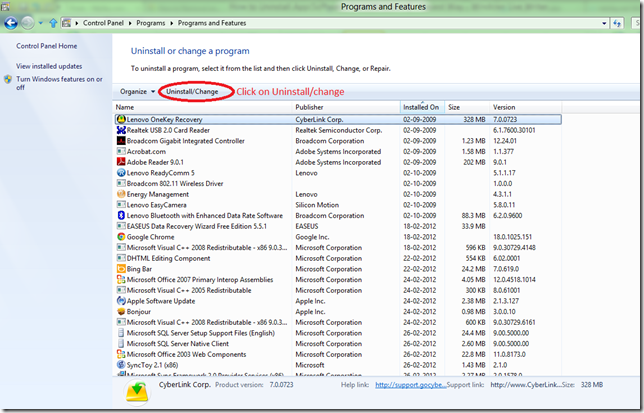Click the details pane OneKey Recovery thumbnail
644x413 pixels.
[137, 392]
